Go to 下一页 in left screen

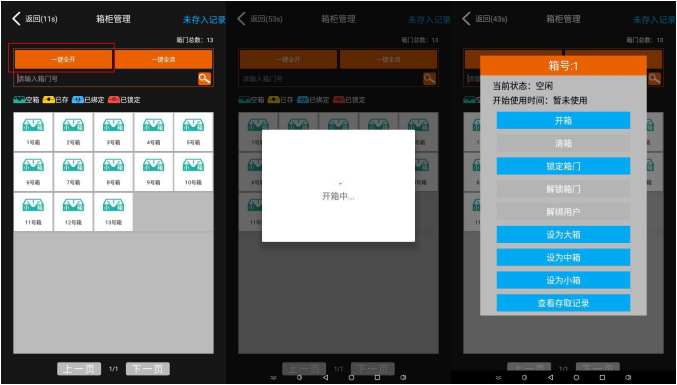click(x=148, y=369)
